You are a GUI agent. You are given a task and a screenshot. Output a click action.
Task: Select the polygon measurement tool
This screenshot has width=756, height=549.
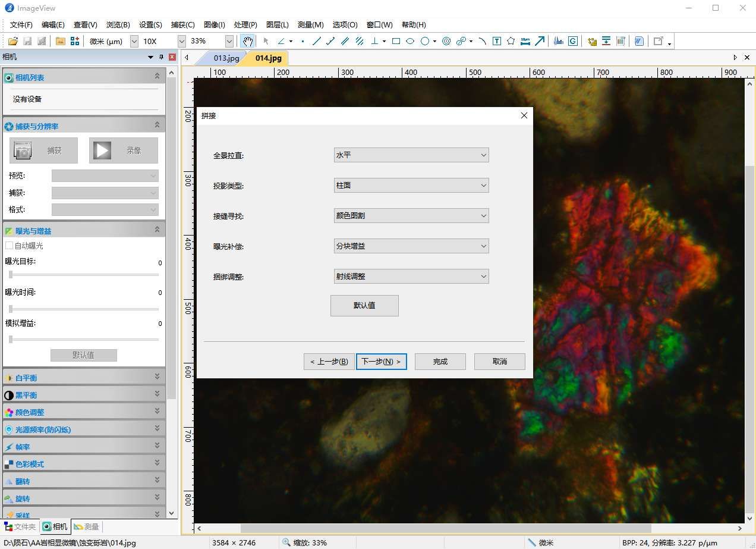coord(511,41)
